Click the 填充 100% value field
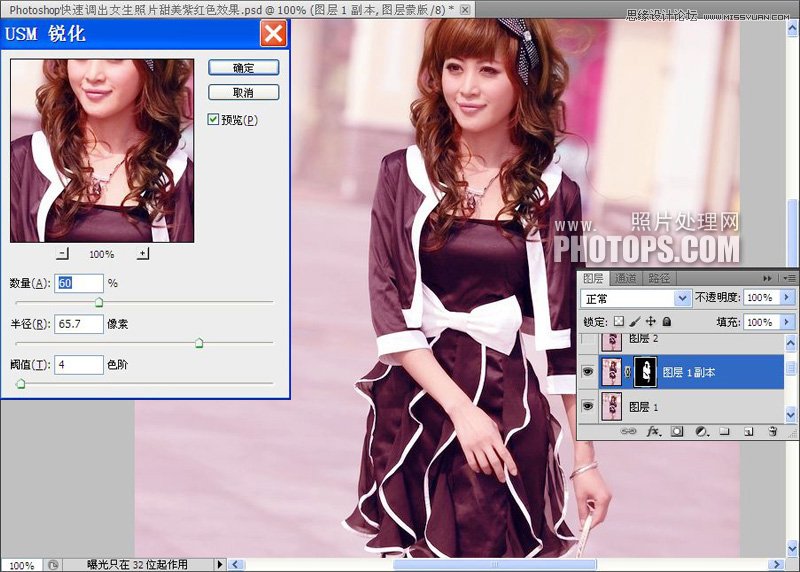 [762, 322]
